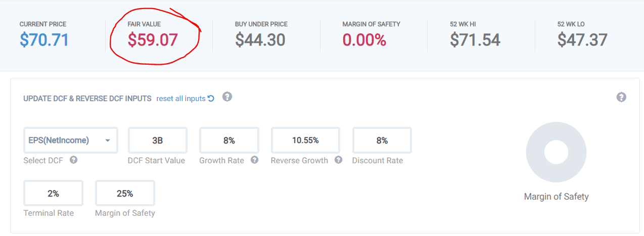Viewport: 644px width, 236px height.
Task: Click the Current Price value $70.71
Action: pos(44,40)
